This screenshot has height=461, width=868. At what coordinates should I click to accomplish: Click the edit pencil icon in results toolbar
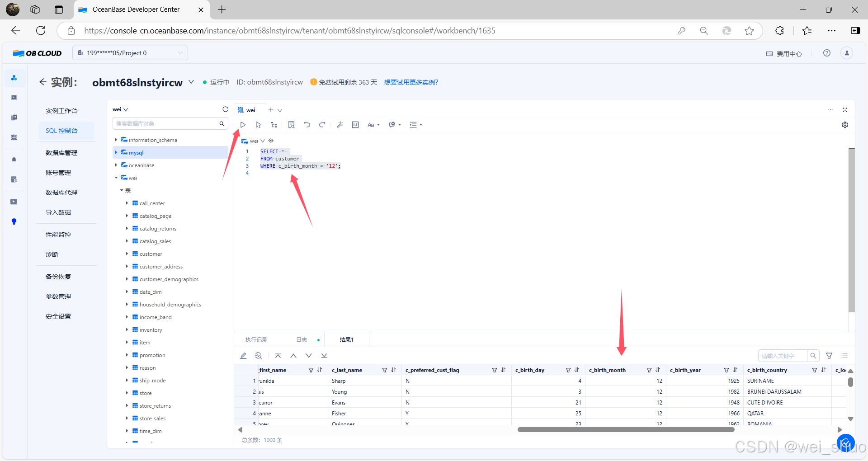[243, 356]
